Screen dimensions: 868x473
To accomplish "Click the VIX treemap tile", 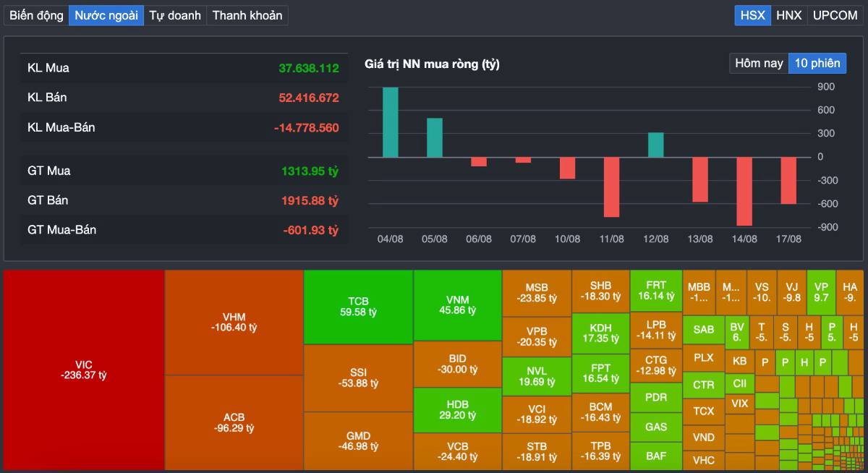I will click(739, 404).
